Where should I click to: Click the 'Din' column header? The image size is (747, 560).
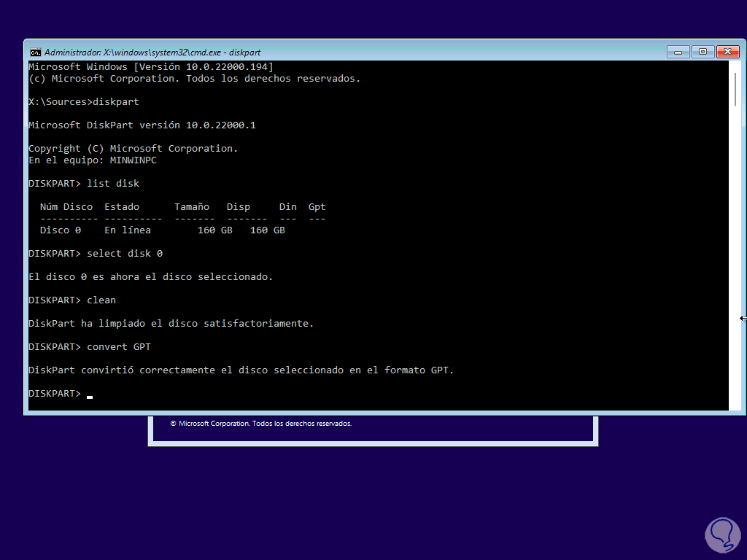click(287, 206)
